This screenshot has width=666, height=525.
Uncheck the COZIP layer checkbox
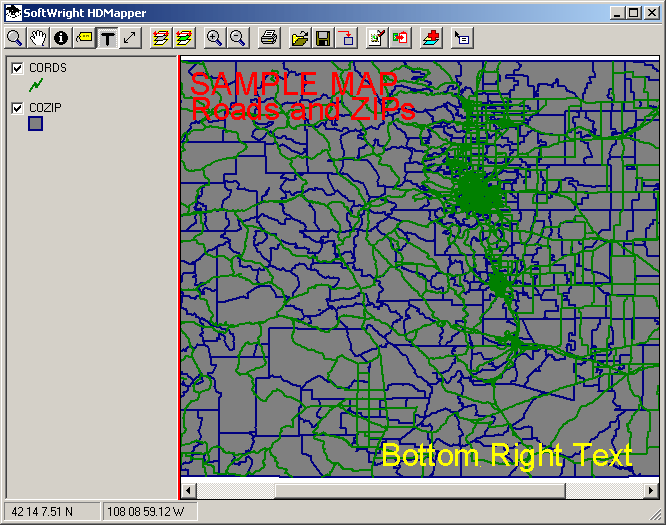[17, 108]
